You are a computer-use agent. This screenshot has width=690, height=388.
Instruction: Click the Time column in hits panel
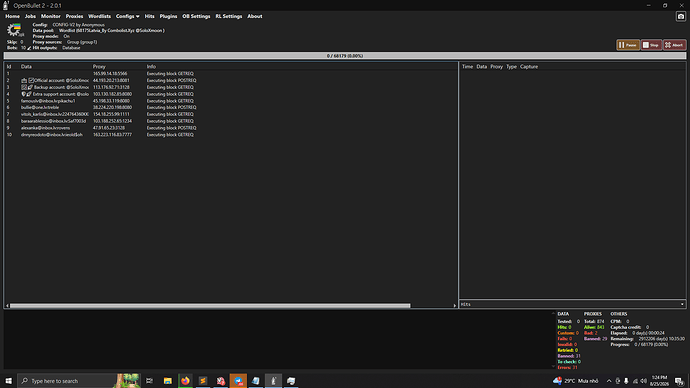467,67
